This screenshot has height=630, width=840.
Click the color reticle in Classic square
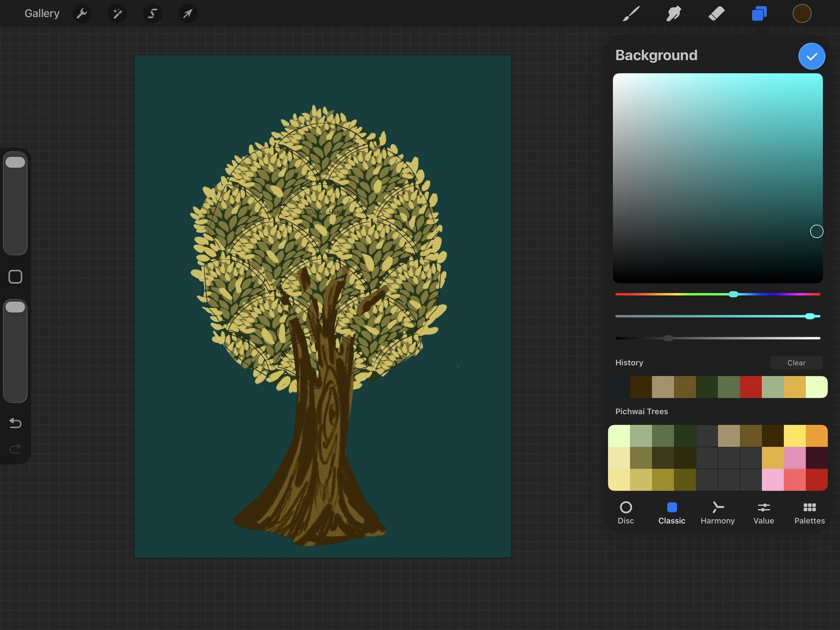click(816, 231)
